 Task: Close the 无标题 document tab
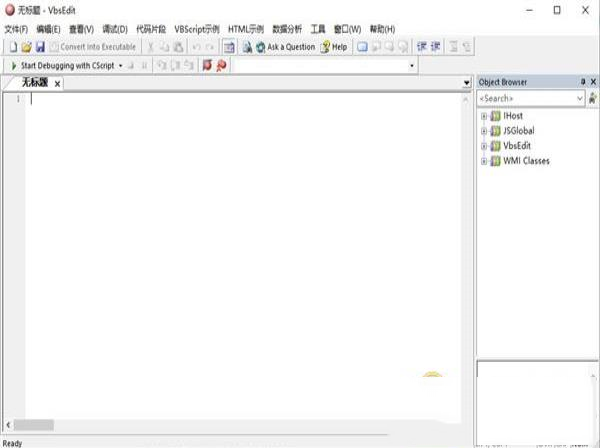(x=57, y=83)
